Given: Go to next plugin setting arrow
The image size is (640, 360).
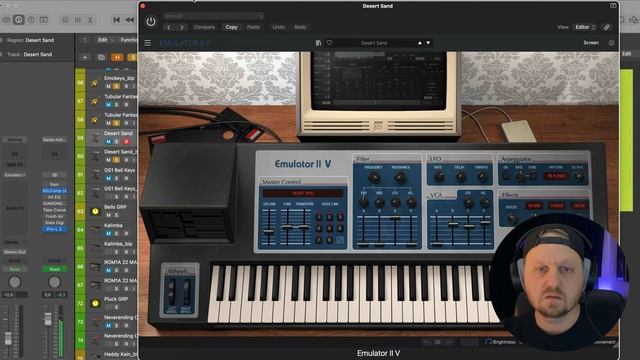Looking at the screenshot, I should coord(182,27).
